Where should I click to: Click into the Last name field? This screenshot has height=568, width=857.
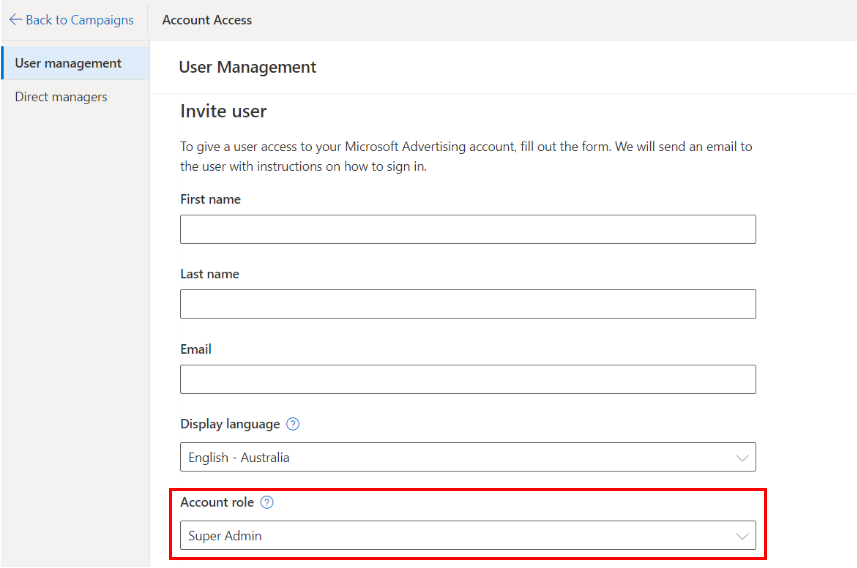click(467, 304)
